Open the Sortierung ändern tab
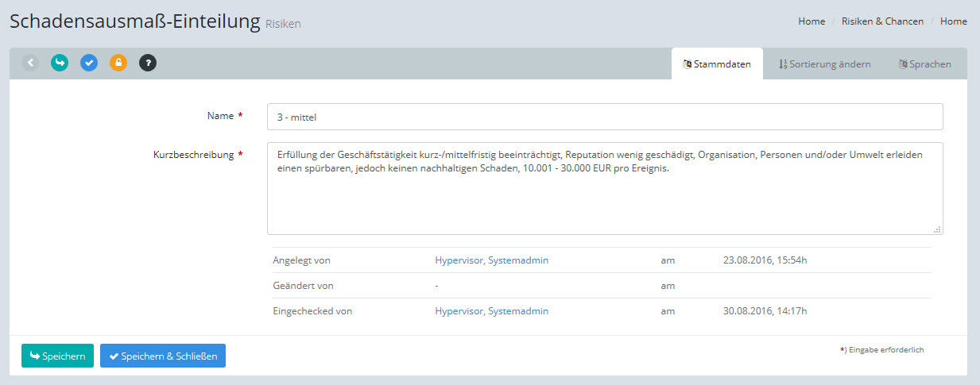Image resolution: width=980 pixels, height=385 pixels. coord(824,64)
